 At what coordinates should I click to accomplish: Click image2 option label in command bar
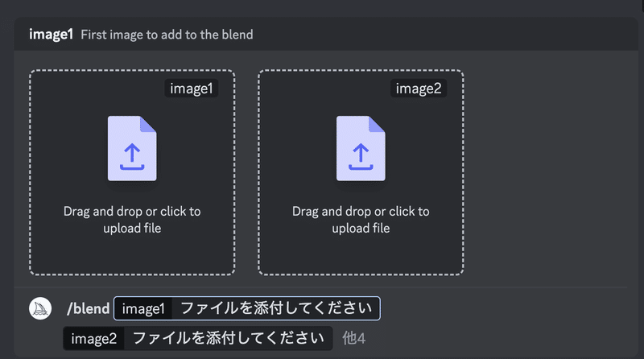point(93,338)
